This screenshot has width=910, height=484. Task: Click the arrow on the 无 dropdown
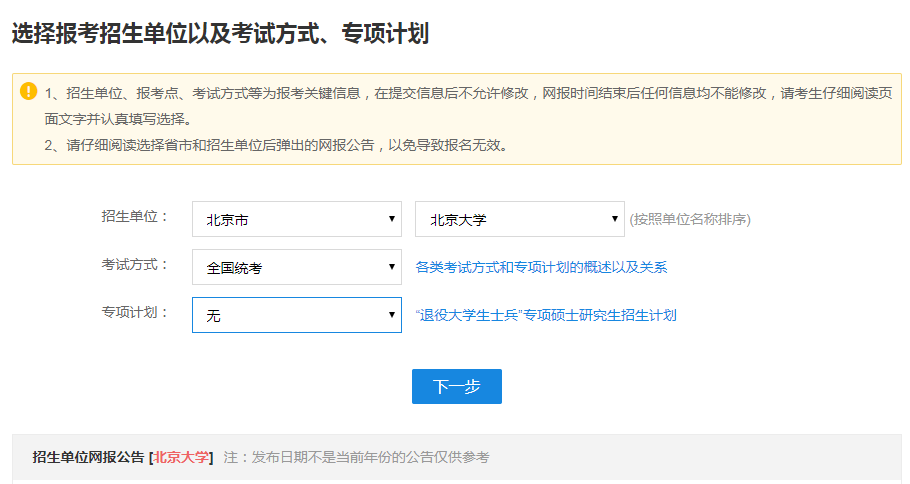[x=391, y=315]
